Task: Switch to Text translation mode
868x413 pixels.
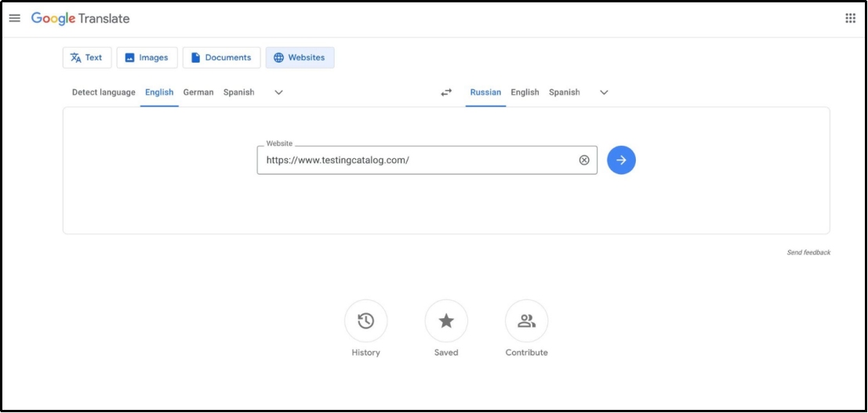Action: [86, 58]
